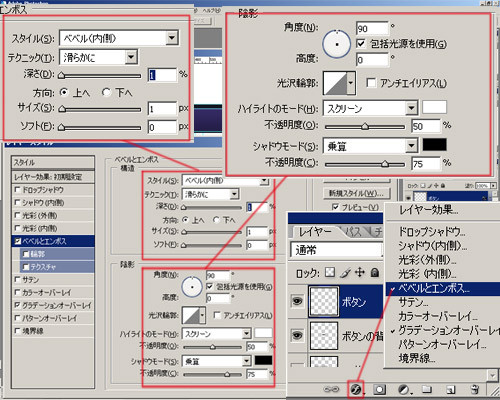Hide the ボタンの背 layer with its eye icon
This screenshot has height=400, width=500.
pyautogui.click(x=297, y=335)
